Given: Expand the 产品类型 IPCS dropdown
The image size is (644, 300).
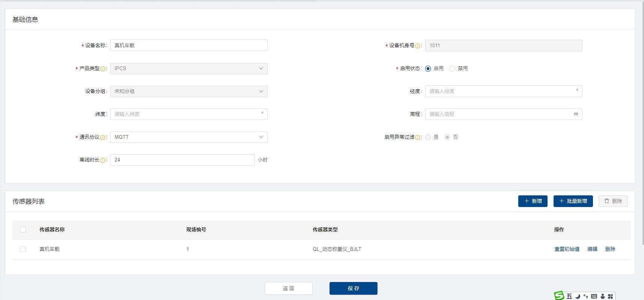Looking at the screenshot, I should (188, 69).
